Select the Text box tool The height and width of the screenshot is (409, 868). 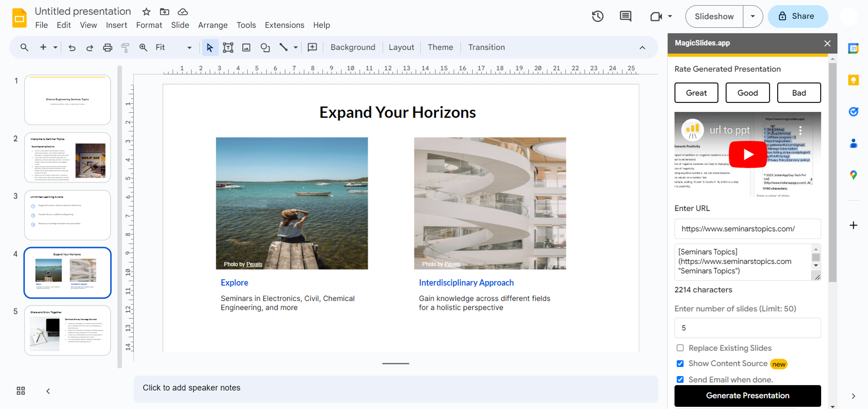pyautogui.click(x=228, y=47)
